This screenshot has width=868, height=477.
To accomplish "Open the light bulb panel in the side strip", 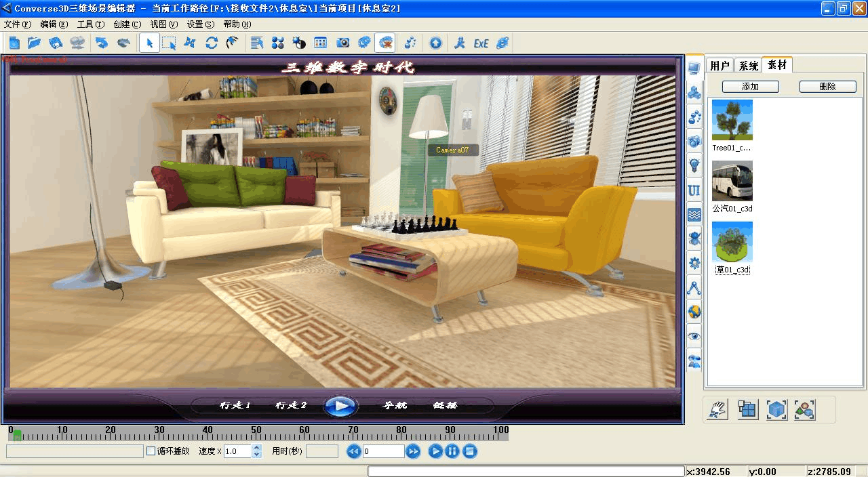I will pyautogui.click(x=694, y=165).
